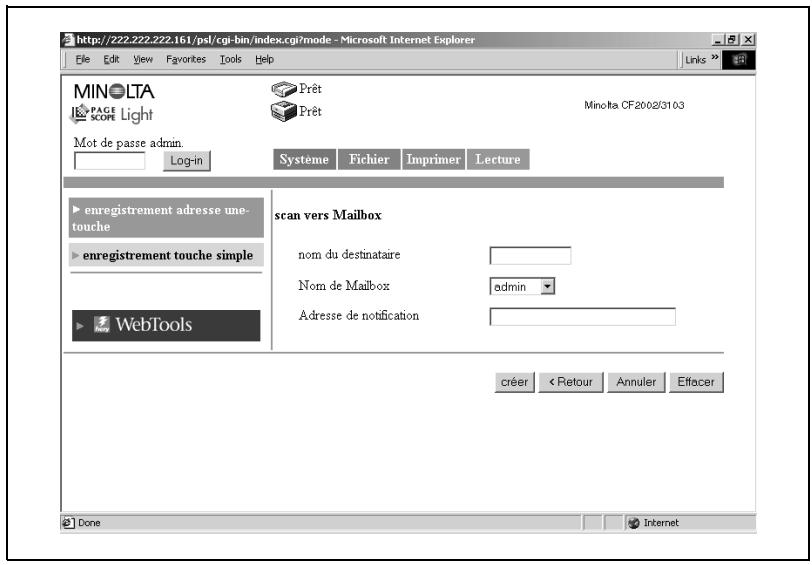
Task: Focus the Mot de passe admin field
Action: [x=110, y=161]
